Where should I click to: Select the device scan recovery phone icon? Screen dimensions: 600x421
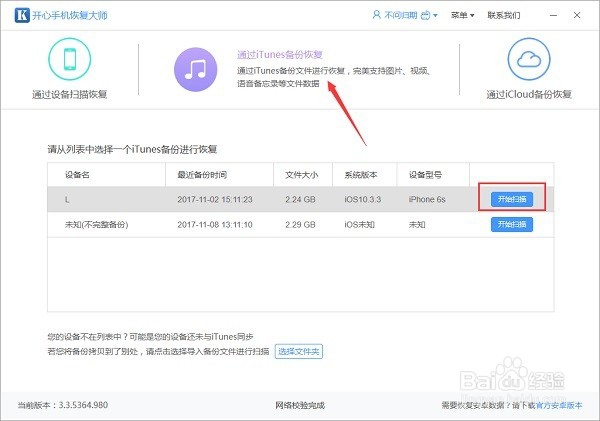[x=70, y=59]
